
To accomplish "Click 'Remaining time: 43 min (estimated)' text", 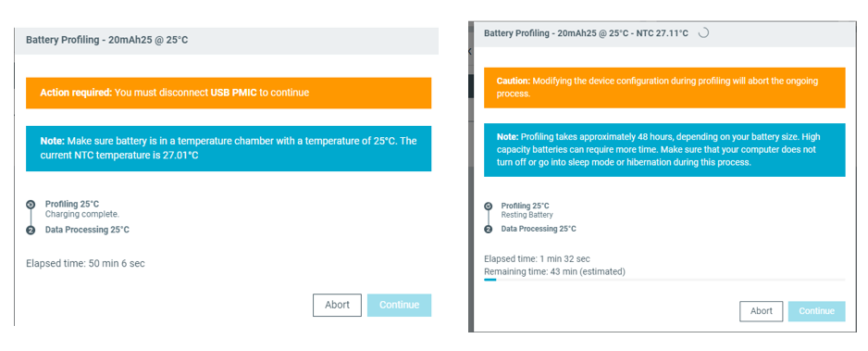I will click(x=554, y=272).
